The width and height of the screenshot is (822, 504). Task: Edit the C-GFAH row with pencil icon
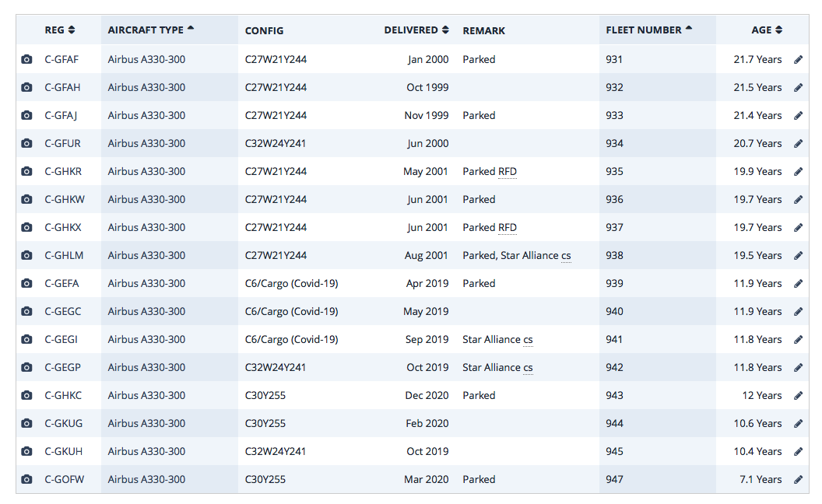(x=798, y=88)
